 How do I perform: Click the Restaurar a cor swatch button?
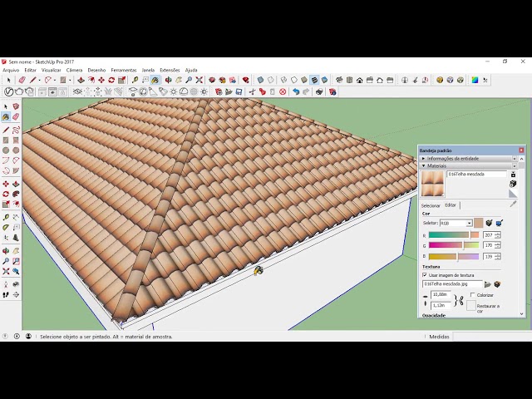(471, 305)
